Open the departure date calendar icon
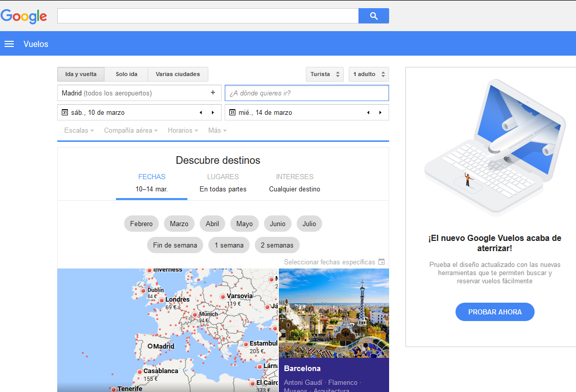The image size is (576, 392). (65, 112)
